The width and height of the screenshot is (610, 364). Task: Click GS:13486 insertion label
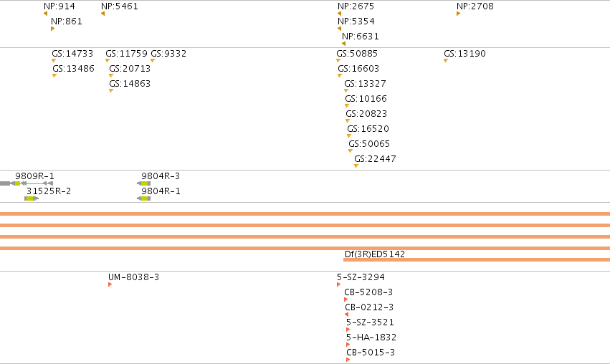click(x=74, y=69)
